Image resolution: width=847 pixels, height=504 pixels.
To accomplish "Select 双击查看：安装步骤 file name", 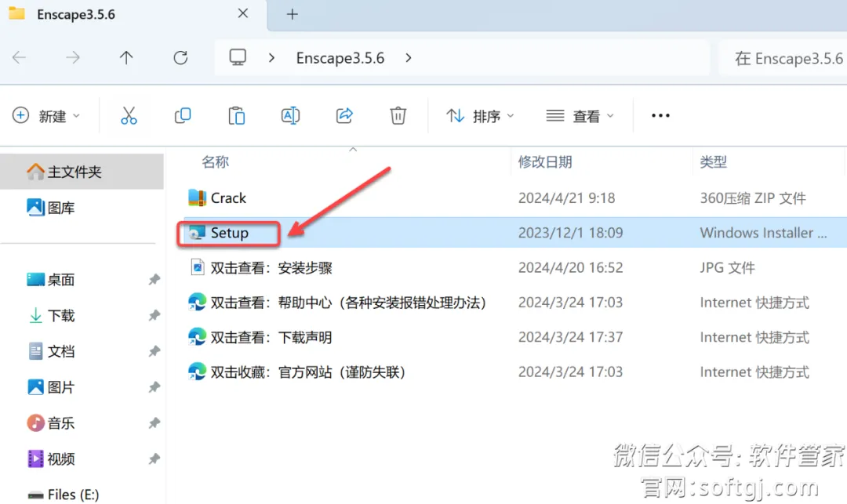I will coord(271,267).
